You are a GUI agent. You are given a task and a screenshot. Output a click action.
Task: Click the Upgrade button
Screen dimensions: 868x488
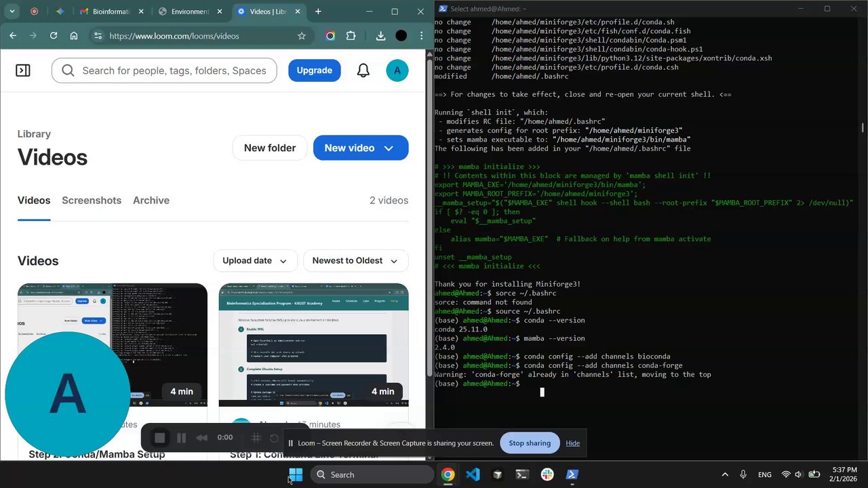point(314,70)
